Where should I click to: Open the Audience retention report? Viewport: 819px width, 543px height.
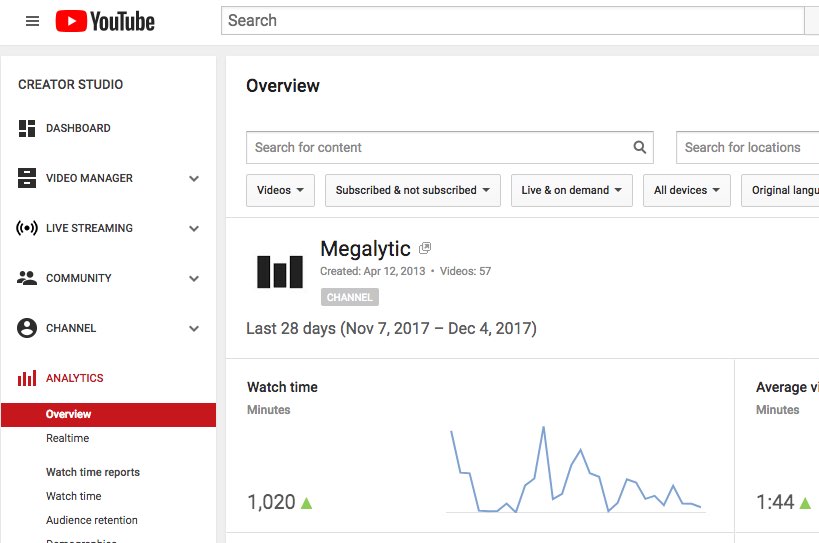tap(92, 521)
